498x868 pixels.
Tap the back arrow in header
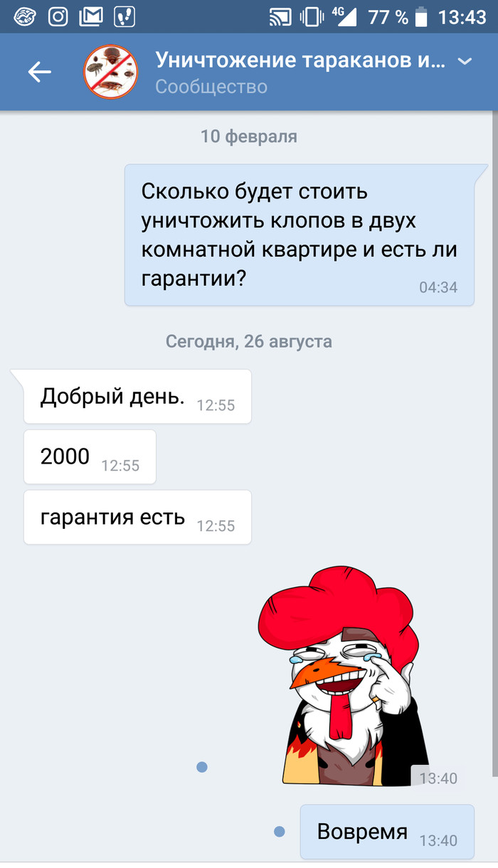point(40,71)
